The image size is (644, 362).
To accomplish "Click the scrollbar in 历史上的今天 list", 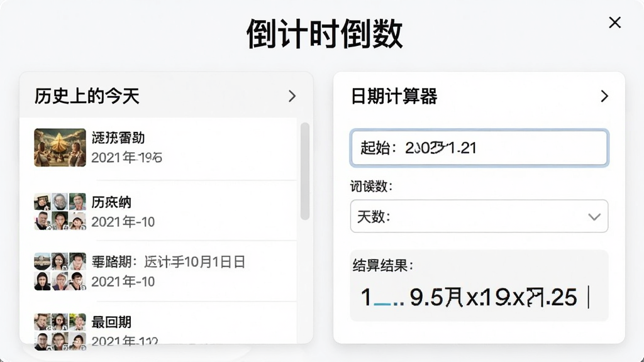I will pyautogui.click(x=305, y=171).
